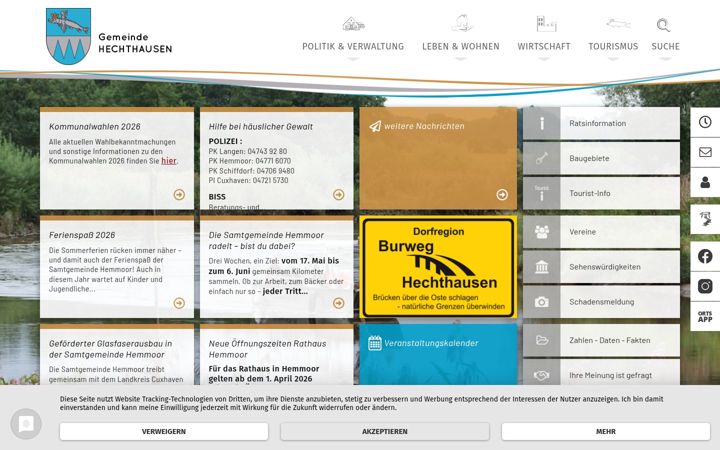Image resolution: width=720 pixels, height=450 pixels.
Task: Click the magnifying glass search icon
Action: [x=663, y=25]
